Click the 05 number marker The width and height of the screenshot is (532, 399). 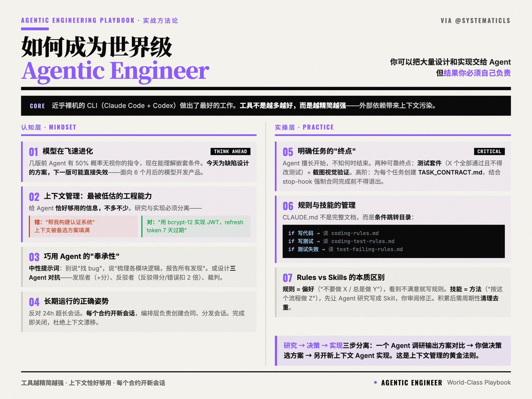288,152
